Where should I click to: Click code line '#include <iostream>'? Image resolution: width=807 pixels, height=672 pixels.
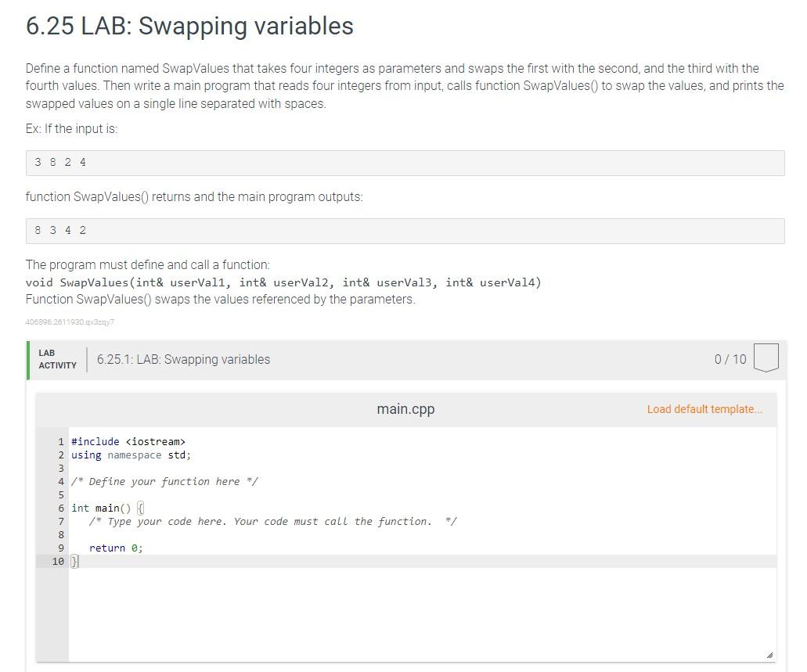coord(128,441)
